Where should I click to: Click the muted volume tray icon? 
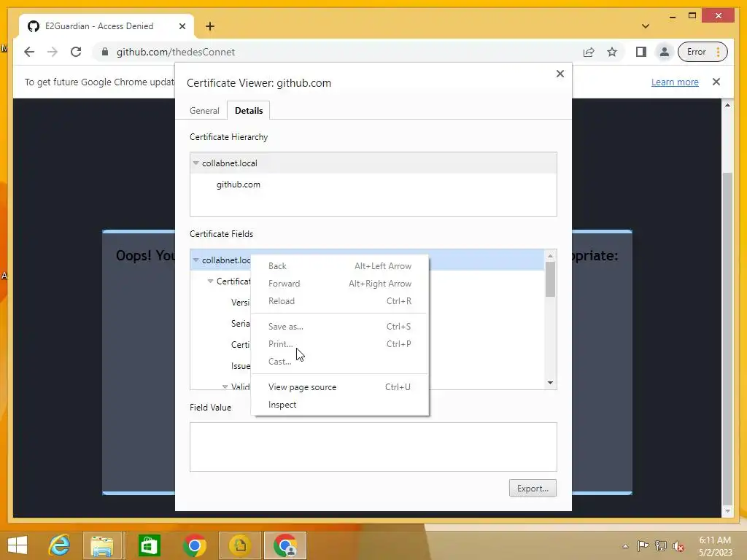[678, 546]
